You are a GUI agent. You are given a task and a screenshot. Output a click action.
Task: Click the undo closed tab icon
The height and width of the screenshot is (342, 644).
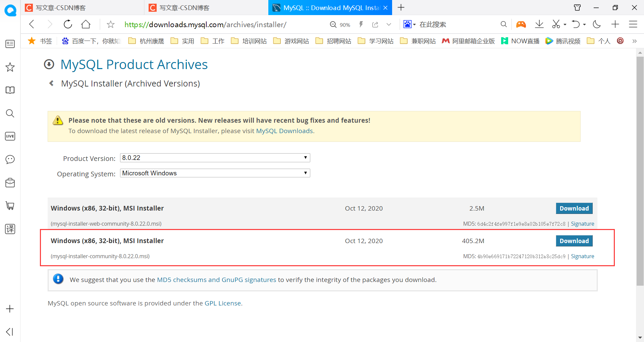[x=576, y=24]
